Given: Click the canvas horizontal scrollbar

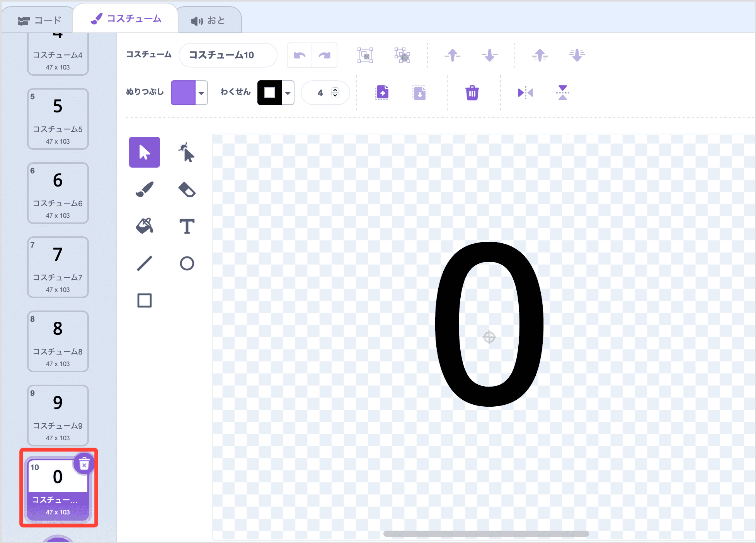Looking at the screenshot, I should click(486, 534).
